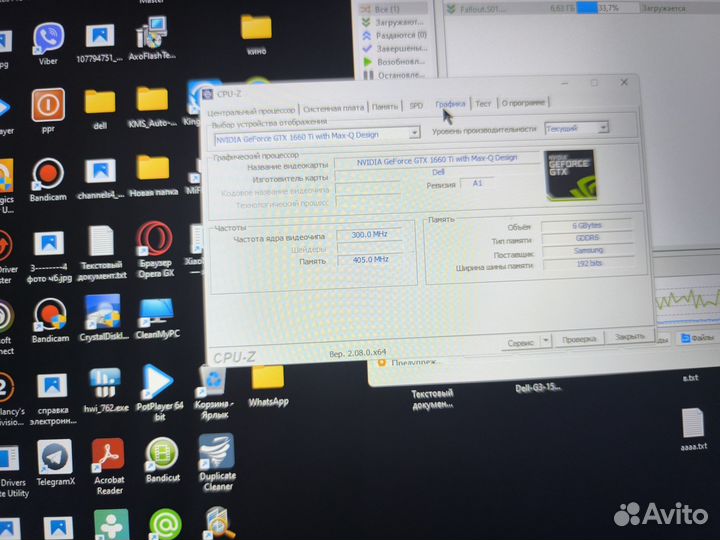
Task: Click the Samsung vendor value
Action: (588, 250)
